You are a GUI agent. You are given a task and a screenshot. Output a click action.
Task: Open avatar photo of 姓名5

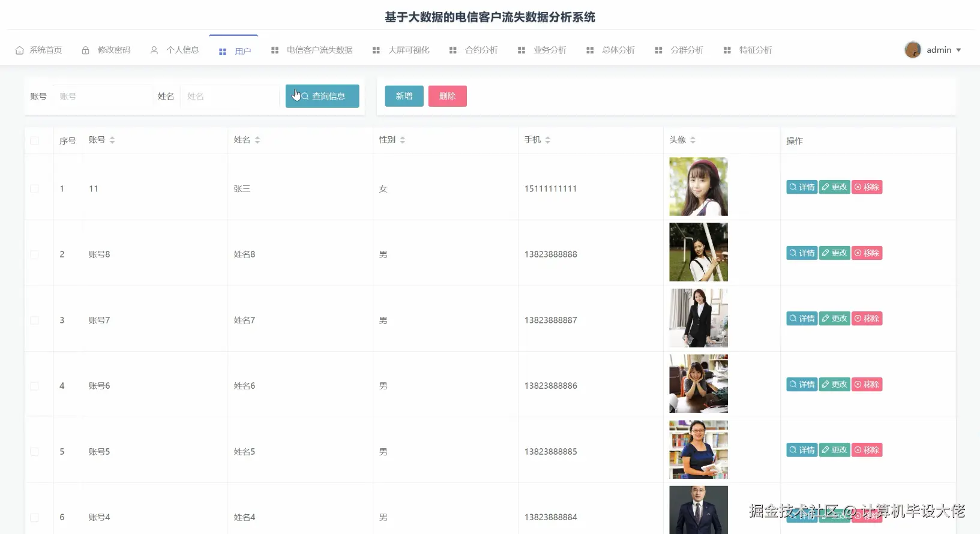pyautogui.click(x=699, y=449)
